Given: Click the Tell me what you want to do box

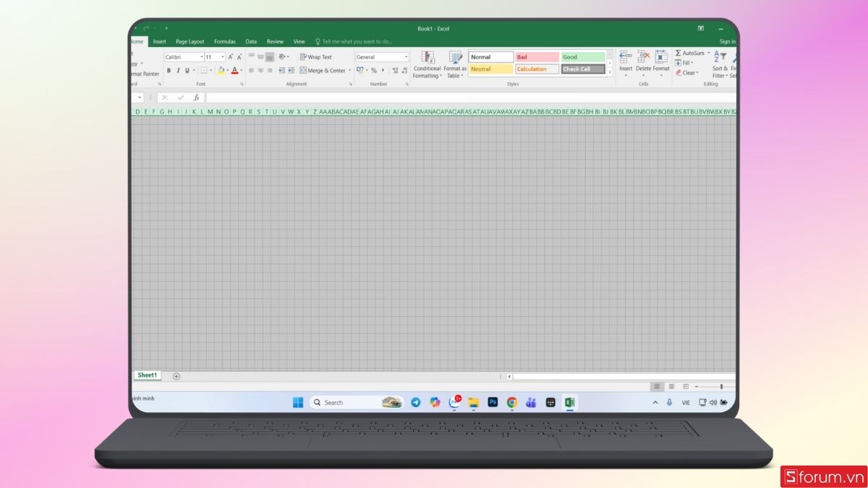Looking at the screenshot, I should click(x=354, y=42).
